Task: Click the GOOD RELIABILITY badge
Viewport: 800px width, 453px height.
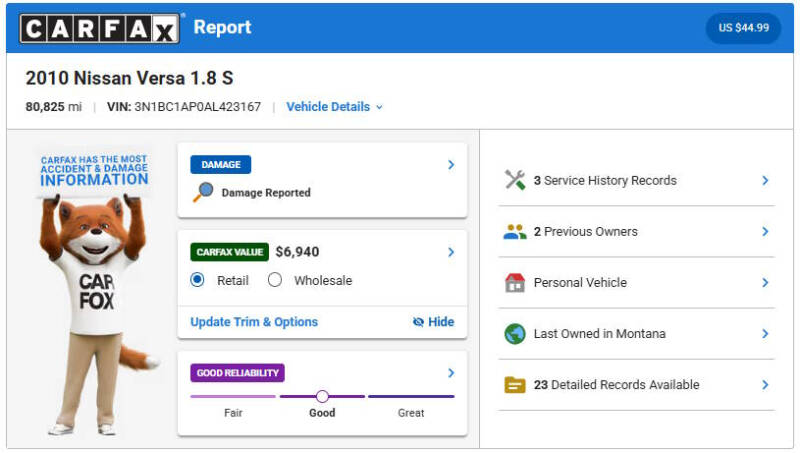Action: 238,373
